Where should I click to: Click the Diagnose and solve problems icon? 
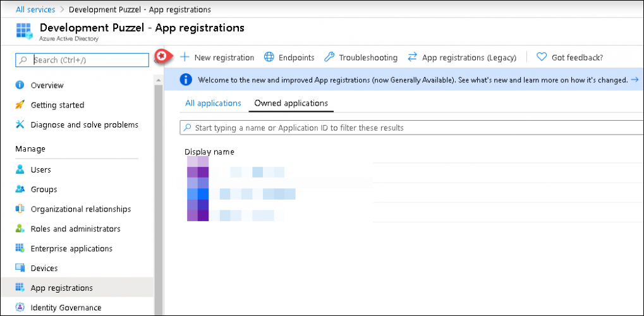(20, 125)
